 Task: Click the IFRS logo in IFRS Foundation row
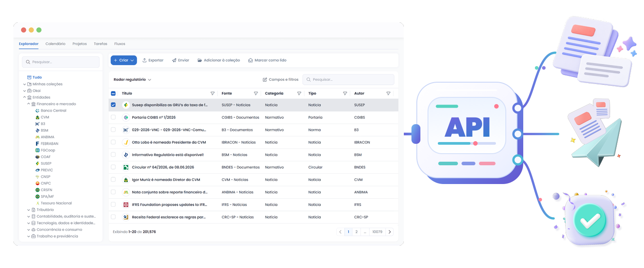tap(126, 205)
